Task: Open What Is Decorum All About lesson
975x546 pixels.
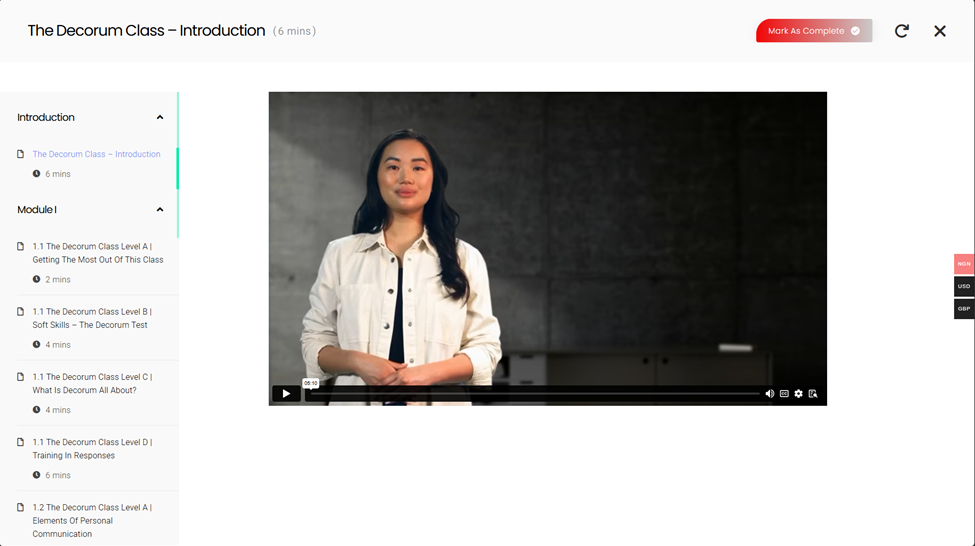Action: [92, 384]
